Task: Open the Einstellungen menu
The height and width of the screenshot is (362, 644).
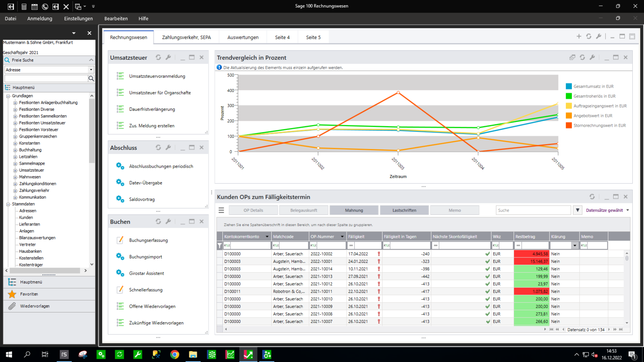Action: (78, 18)
